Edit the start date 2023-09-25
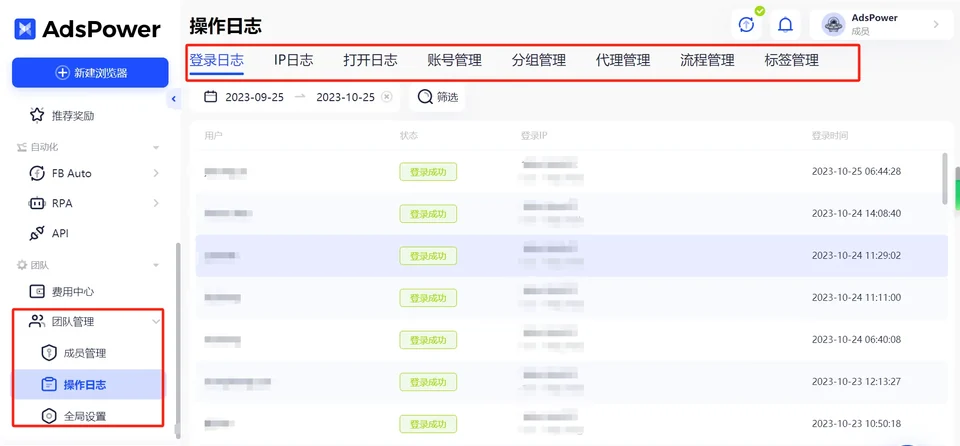The width and height of the screenshot is (960, 446). [255, 97]
